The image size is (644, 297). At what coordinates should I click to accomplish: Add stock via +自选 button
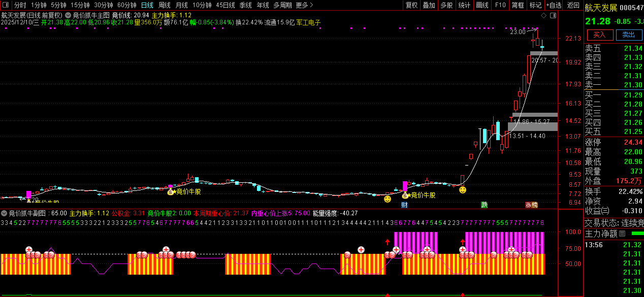(x=554, y=5)
